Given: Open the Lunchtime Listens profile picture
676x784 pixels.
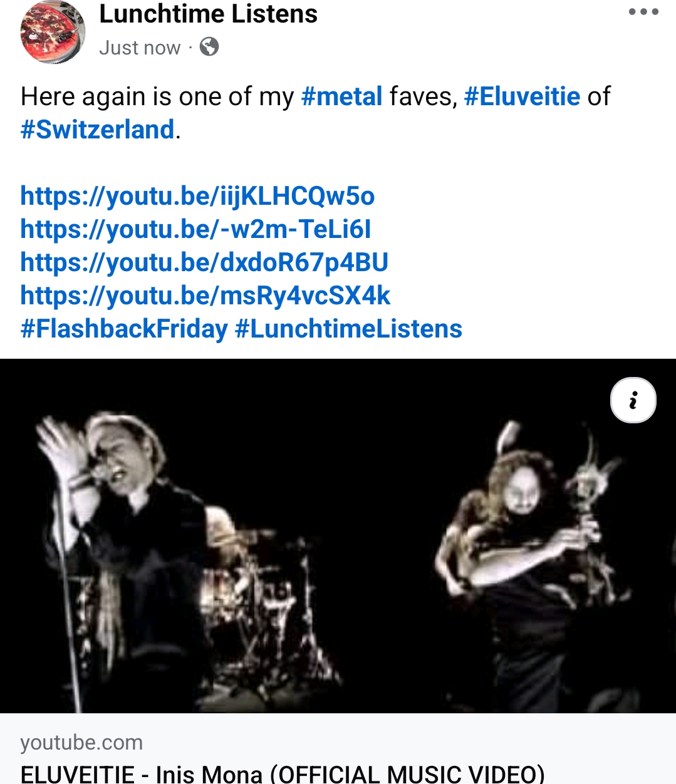Looking at the screenshot, I should pos(53,31).
